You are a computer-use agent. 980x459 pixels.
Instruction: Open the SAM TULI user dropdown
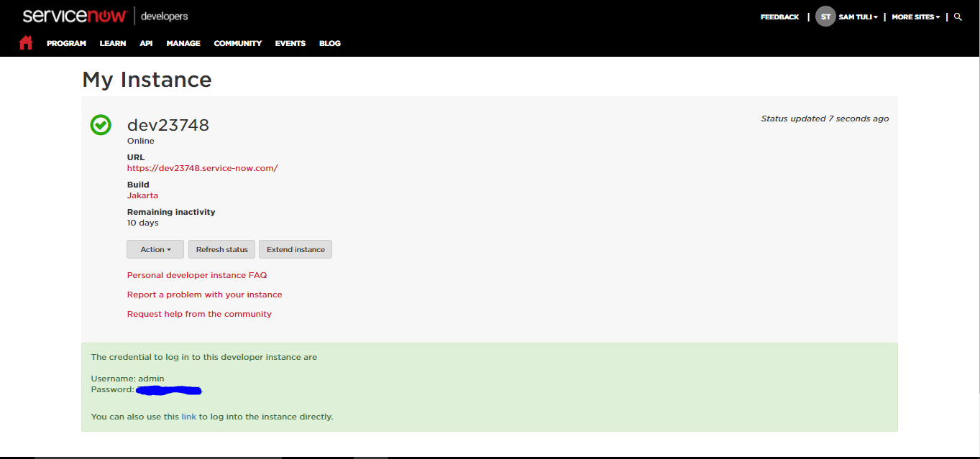point(858,17)
